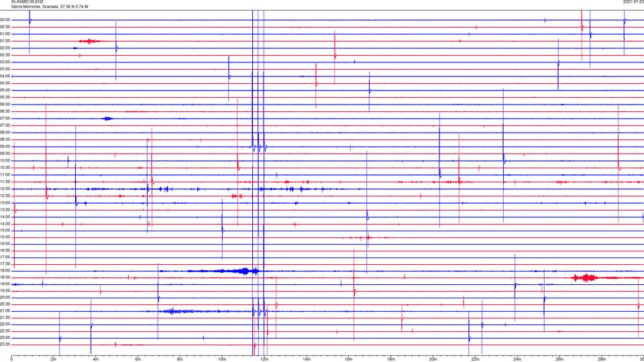The width and height of the screenshot is (644, 362).
Task: Select the 01:30 trace time label
Action: point(5,41)
